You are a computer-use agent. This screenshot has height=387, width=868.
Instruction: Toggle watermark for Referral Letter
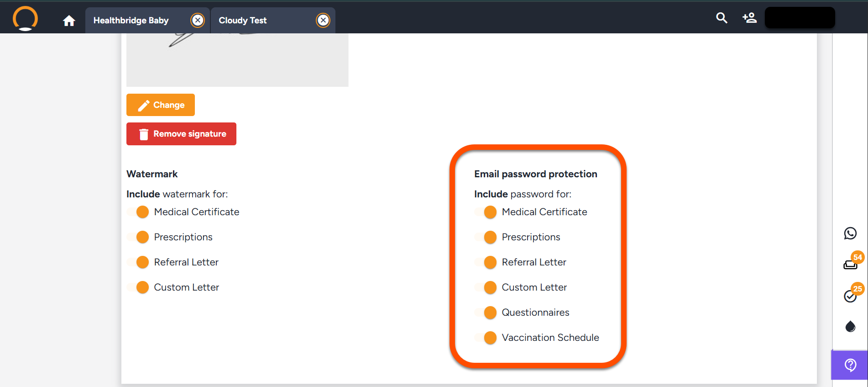point(138,262)
